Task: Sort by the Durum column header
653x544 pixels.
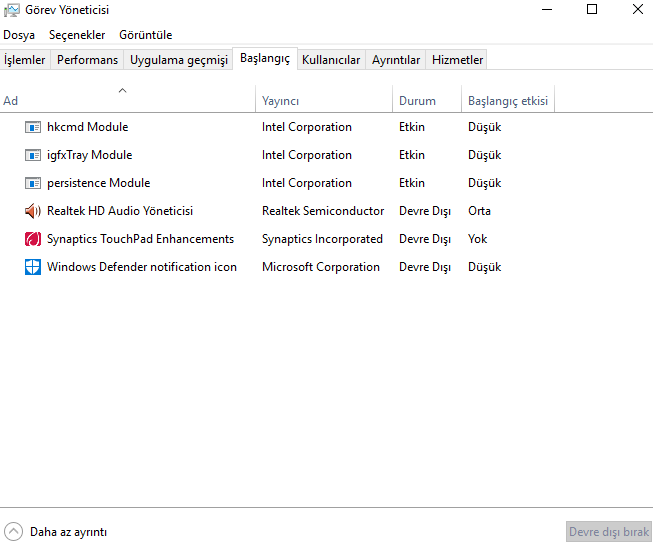Action: 427,99
